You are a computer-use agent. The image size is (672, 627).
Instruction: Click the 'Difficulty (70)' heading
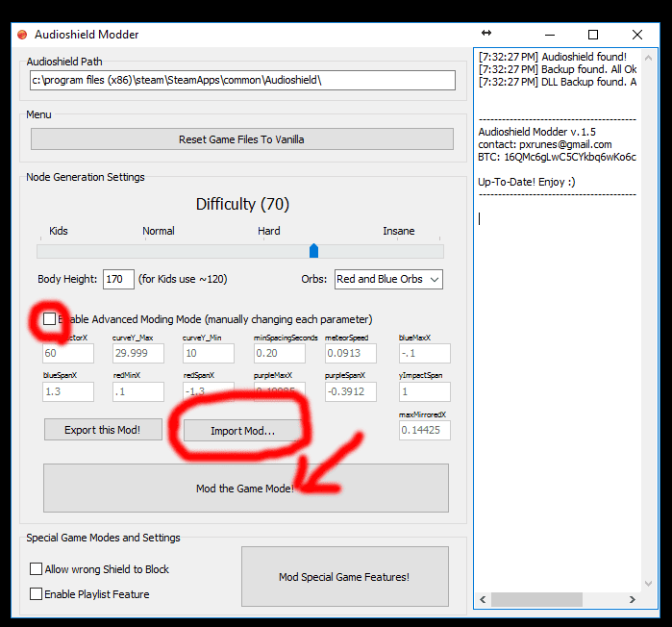[242, 204]
